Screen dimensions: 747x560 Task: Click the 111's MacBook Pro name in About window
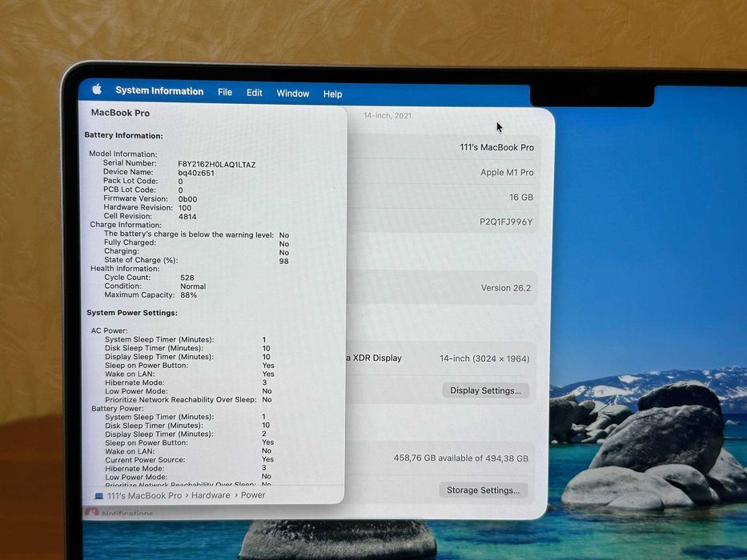[x=497, y=148]
